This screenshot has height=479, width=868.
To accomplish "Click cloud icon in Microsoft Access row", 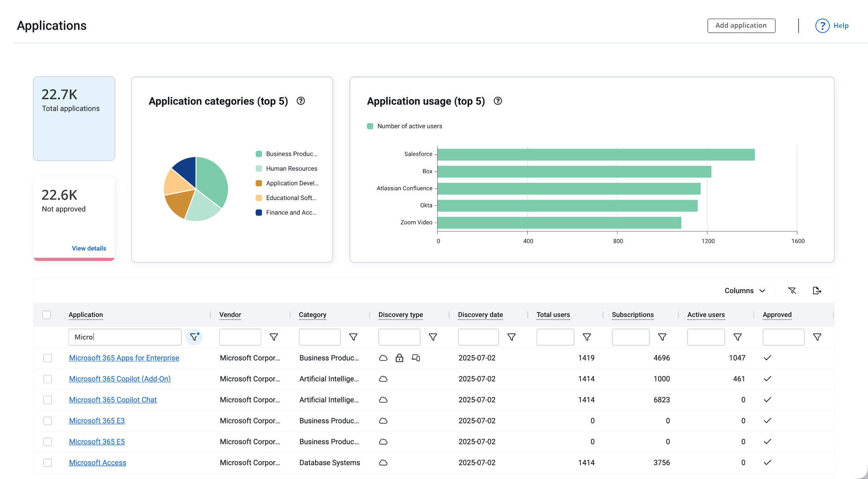I will coord(383,462).
